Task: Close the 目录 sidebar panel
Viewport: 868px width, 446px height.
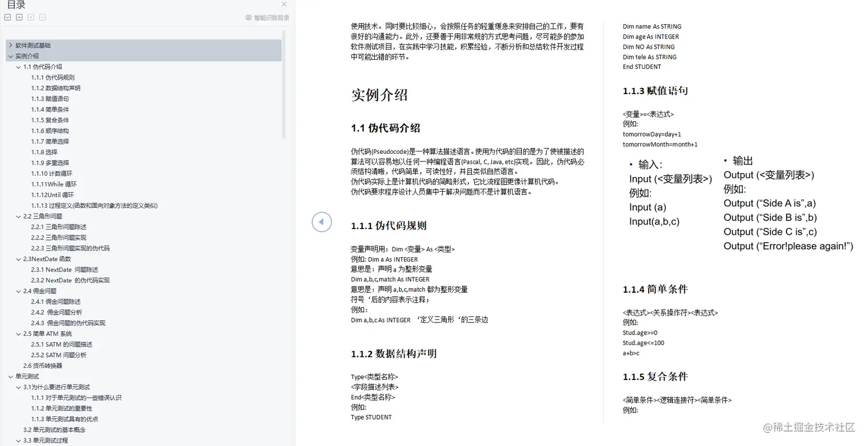Action: tap(284, 5)
